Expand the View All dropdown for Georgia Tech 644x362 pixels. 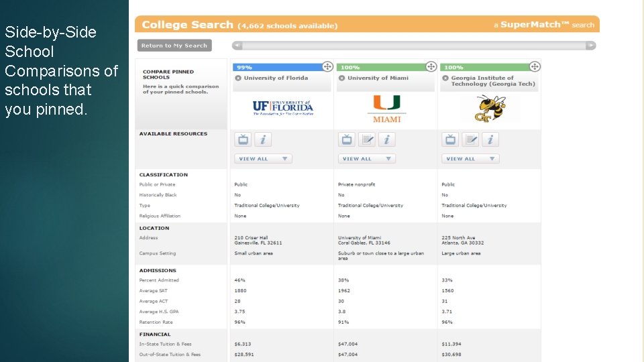(470, 159)
